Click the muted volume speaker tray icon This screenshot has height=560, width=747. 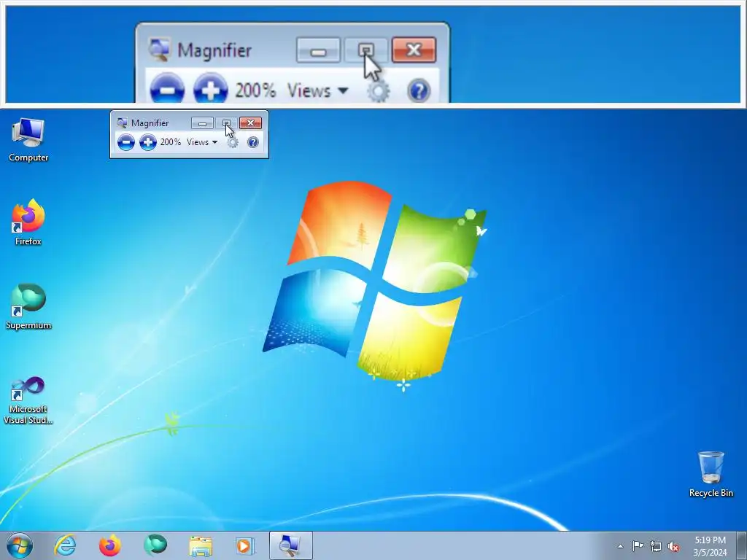click(x=673, y=547)
